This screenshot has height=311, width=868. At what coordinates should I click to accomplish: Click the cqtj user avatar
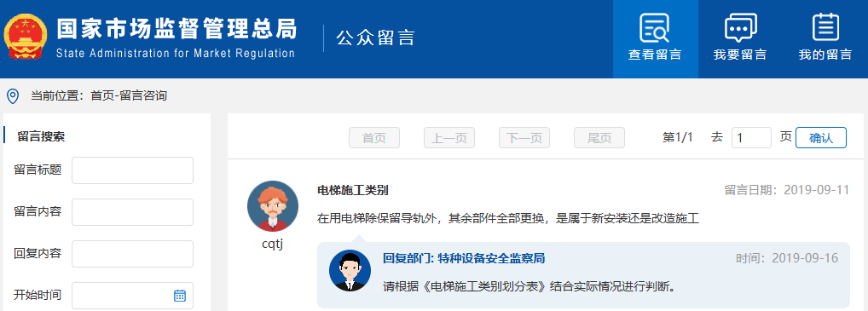click(x=272, y=206)
